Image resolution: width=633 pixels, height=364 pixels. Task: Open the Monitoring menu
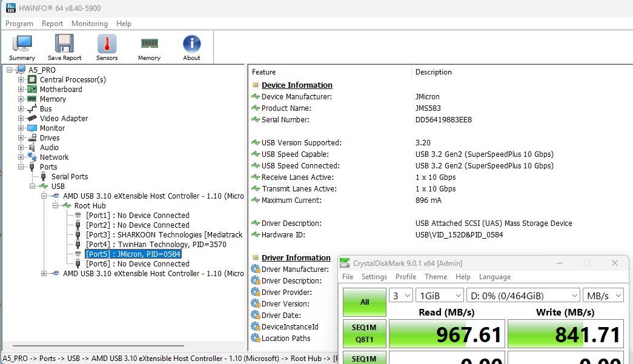(89, 24)
